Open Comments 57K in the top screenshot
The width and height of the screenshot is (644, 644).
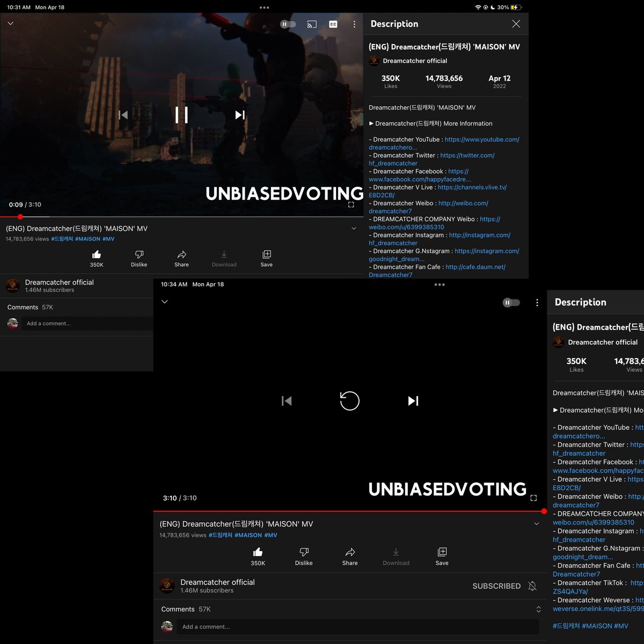click(30, 307)
